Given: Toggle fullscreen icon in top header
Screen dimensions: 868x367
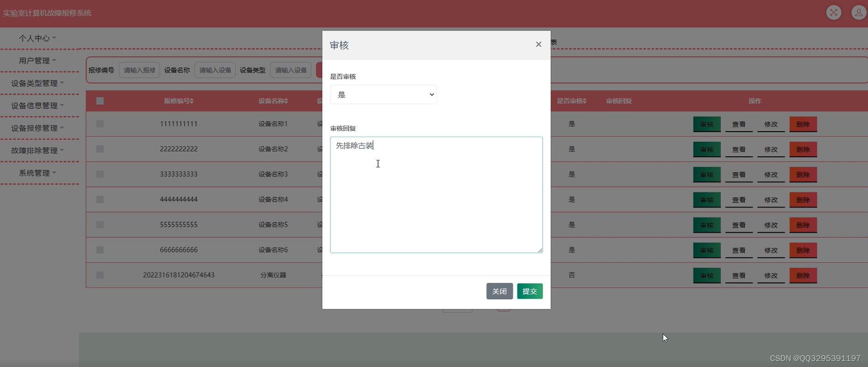Looking at the screenshot, I should click(834, 12).
